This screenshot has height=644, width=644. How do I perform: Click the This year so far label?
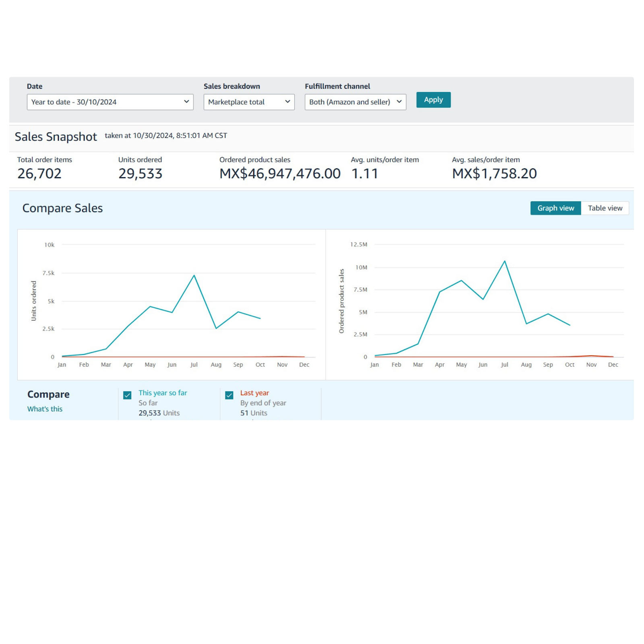(163, 393)
